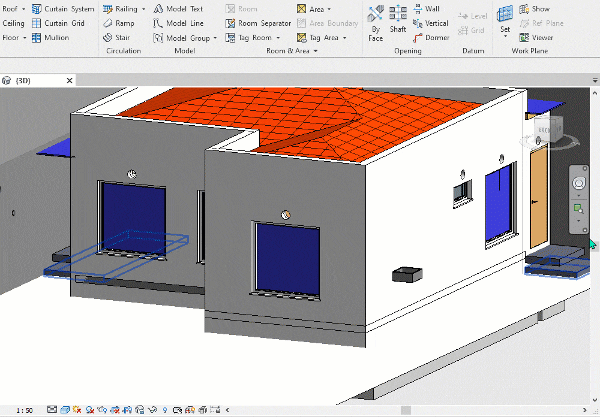Toggle the Lock 3D View control
The image size is (600, 417).
(x=140, y=410)
